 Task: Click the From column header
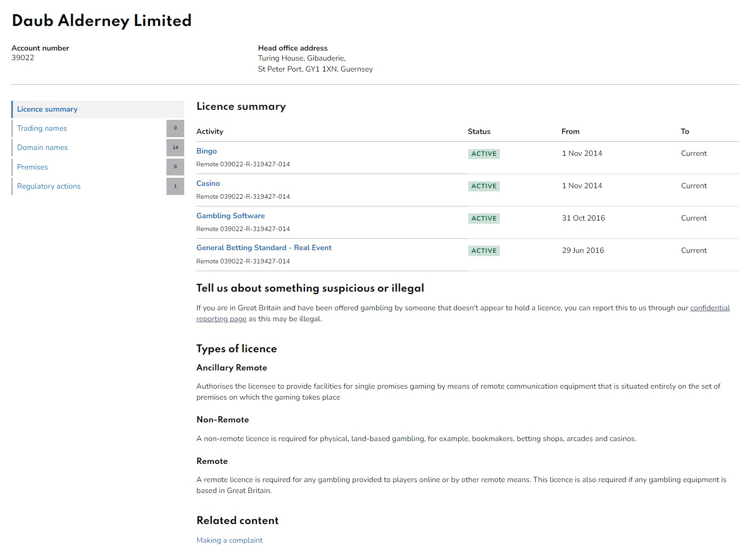coord(570,132)
